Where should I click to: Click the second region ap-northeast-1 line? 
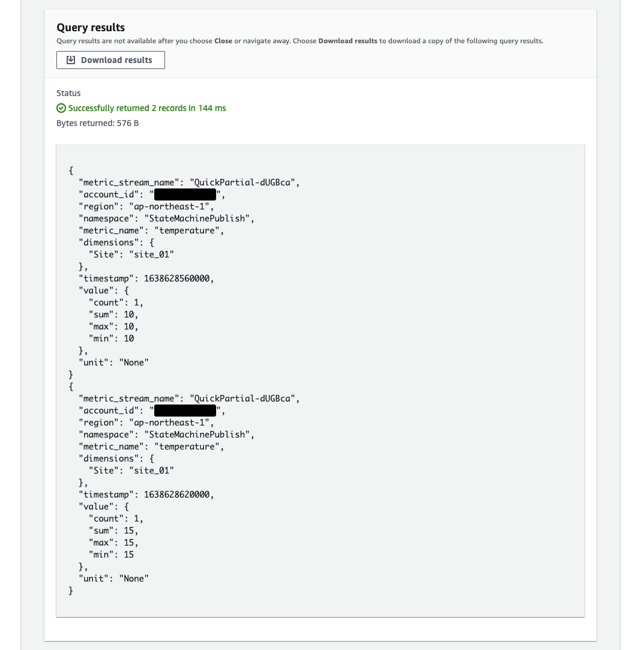click(x=146, y=423)
